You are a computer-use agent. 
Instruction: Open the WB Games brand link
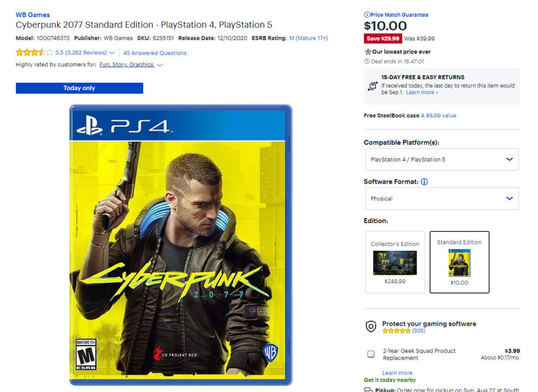point(33,15)
